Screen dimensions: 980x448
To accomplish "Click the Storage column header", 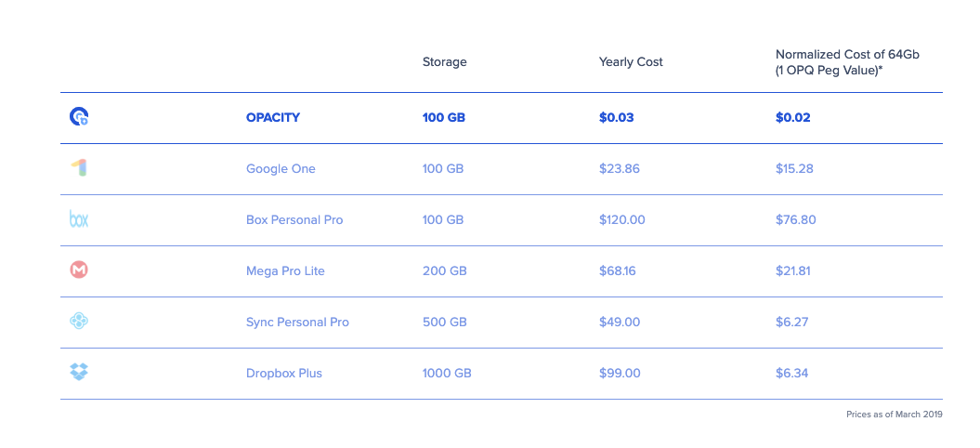I will click(444, 62).
